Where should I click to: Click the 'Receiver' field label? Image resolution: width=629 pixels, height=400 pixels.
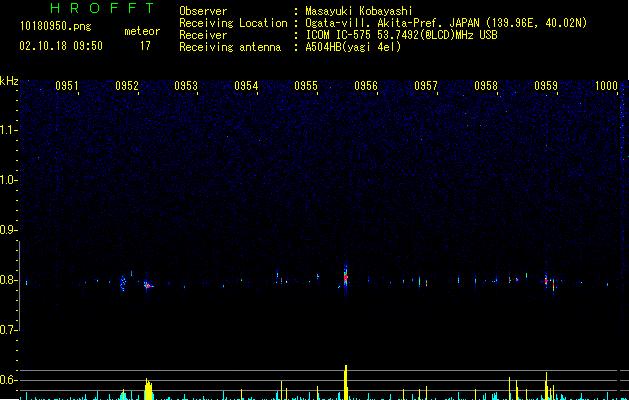(x=203, y=35)
